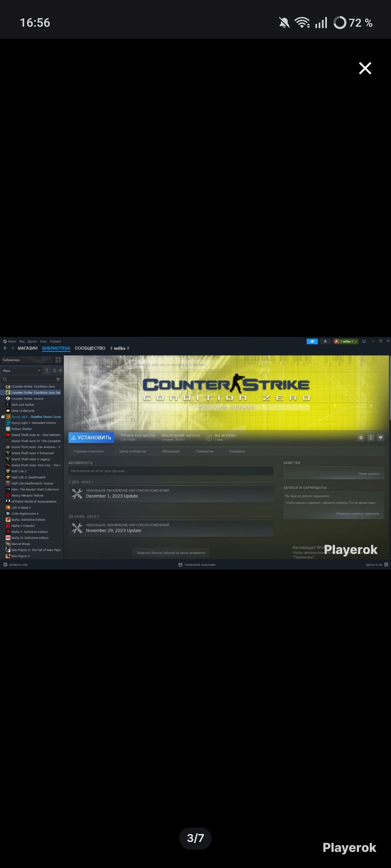Screen dimensions: 391x868
Task: Select Fallout Shelter
Action: [22, 429]
